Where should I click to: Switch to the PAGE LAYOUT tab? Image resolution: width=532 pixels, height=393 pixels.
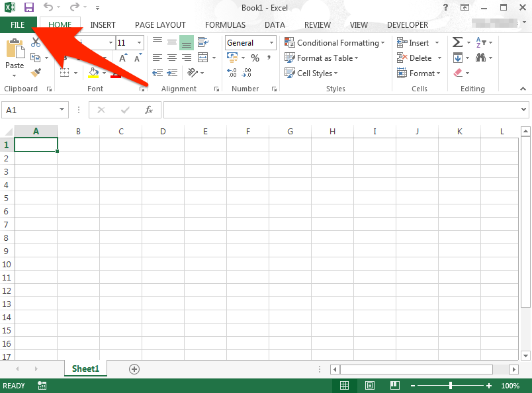point(160,24)
